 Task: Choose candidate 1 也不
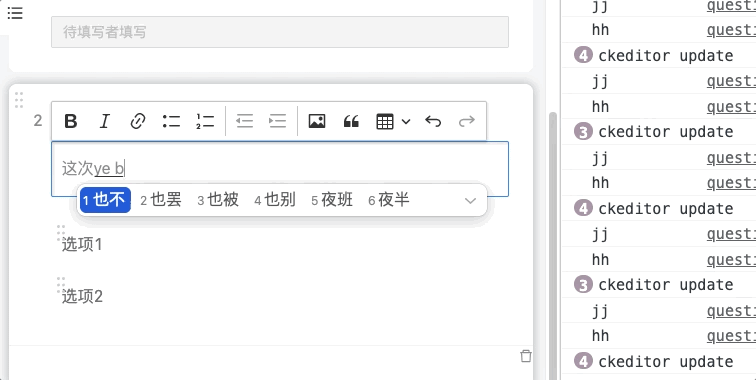point(106,200)
